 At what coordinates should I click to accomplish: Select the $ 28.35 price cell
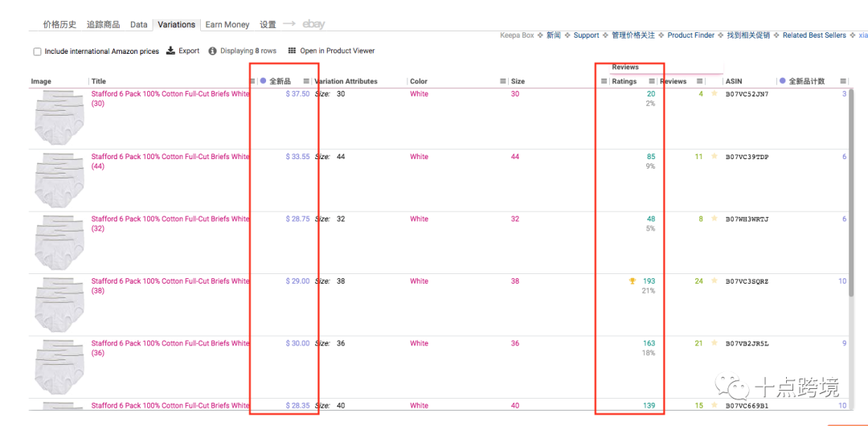(x=298, y=405)
